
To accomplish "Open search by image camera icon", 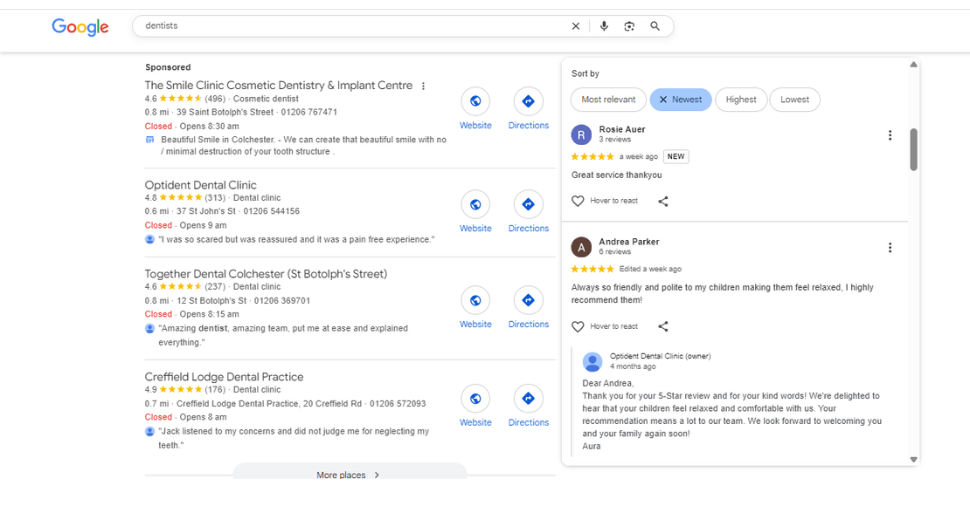I will [629, 26].
